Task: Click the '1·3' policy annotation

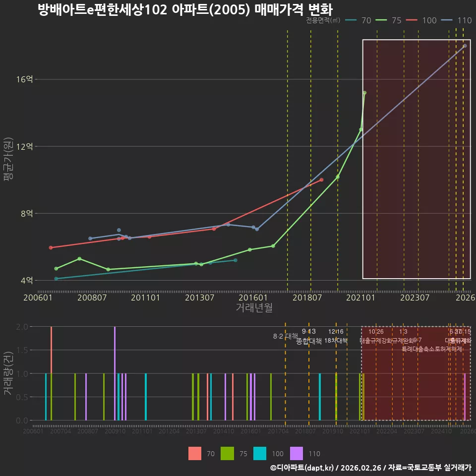Action: (403, 332)
